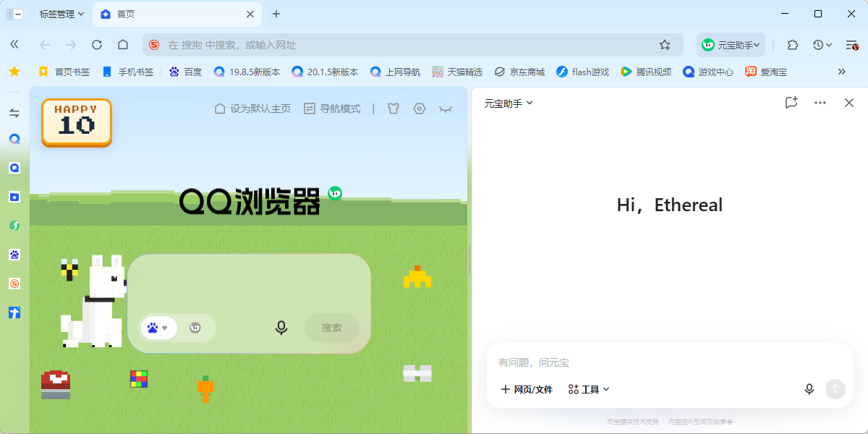Open homepage settings hexagon icon

tap(420, 109)
